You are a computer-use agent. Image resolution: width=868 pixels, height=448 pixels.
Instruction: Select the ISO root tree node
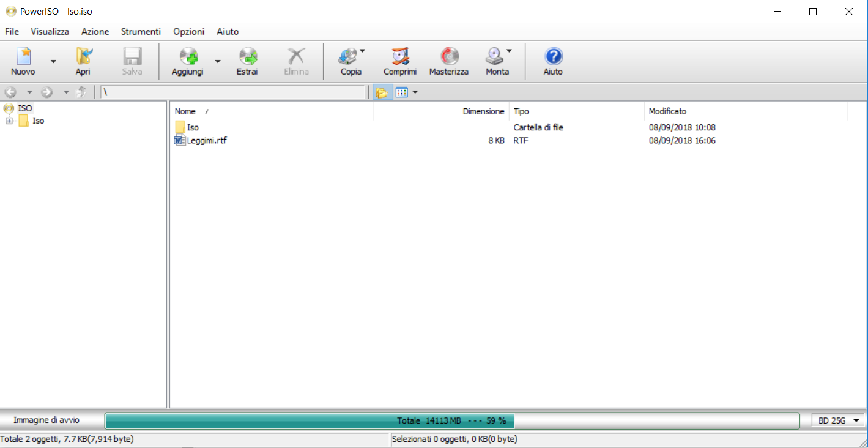[25, 108]
